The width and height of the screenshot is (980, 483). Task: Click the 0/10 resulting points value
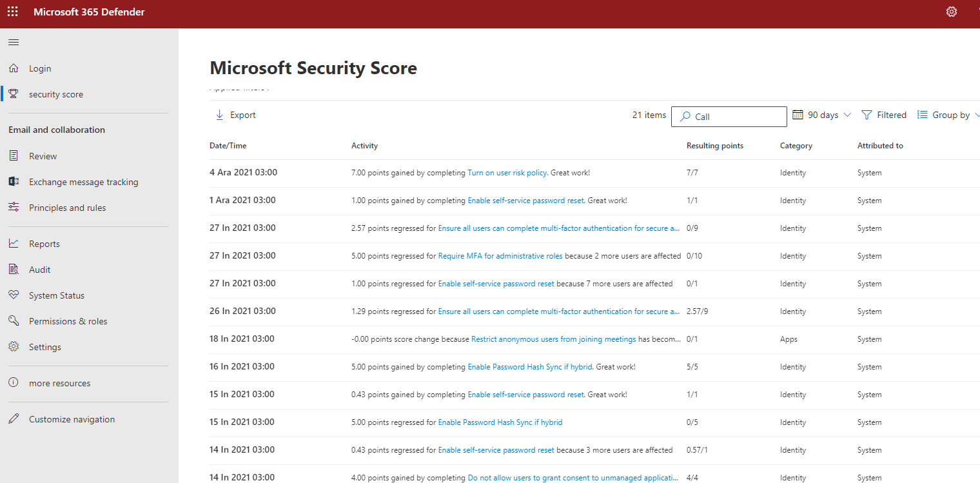tap(694, 256)
